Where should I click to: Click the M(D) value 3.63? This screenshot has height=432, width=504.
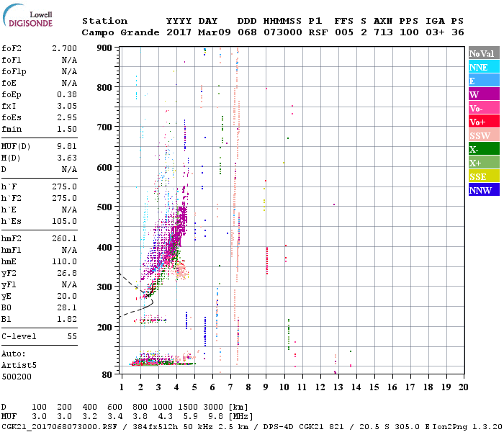click(x=67, y=158)
